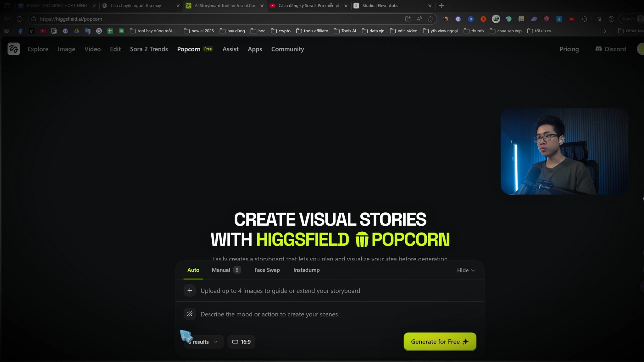
Task: Click the browser back arrow
Action: (x=7, y=19)
